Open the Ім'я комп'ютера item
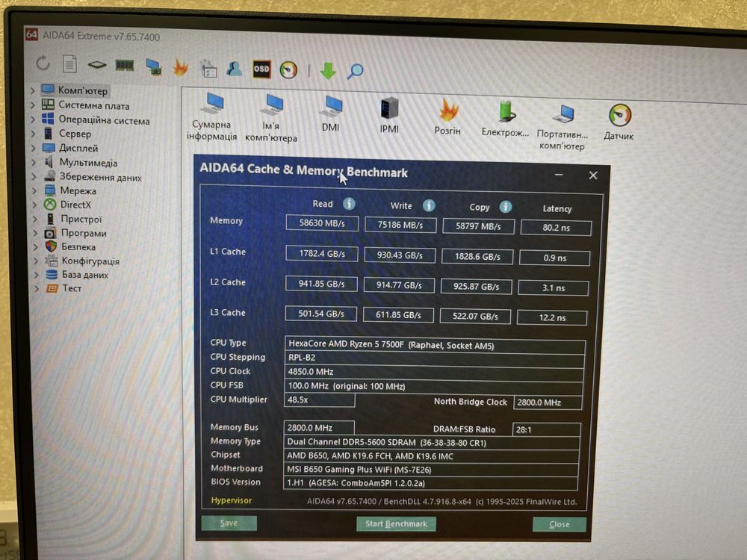747x560 pixels. point(271,118)
